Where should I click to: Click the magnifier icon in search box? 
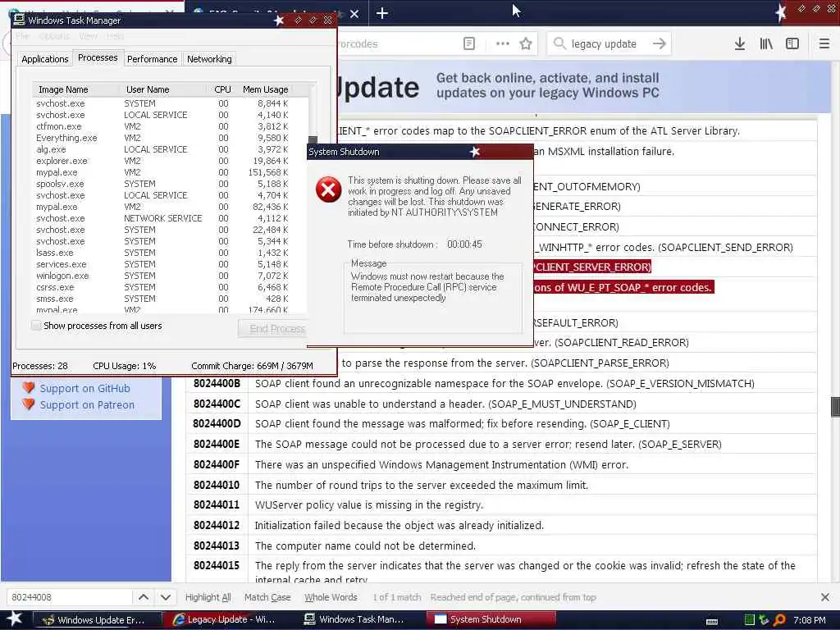(559, 43)
